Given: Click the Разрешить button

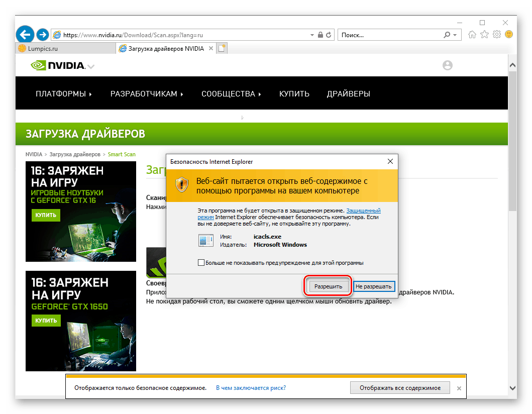Looking at the screenshot, I should tap(328, 286).
